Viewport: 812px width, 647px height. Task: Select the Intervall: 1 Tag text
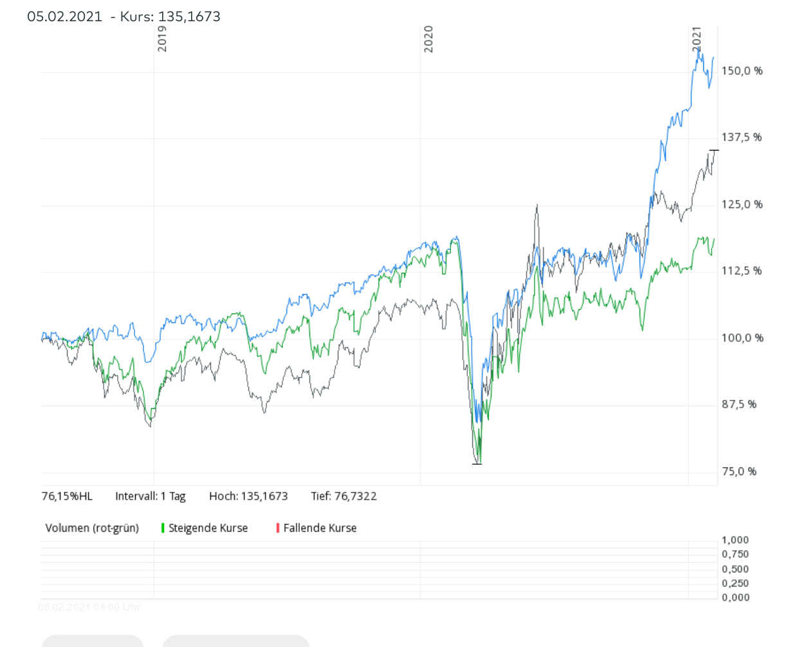tap(150, 496)
